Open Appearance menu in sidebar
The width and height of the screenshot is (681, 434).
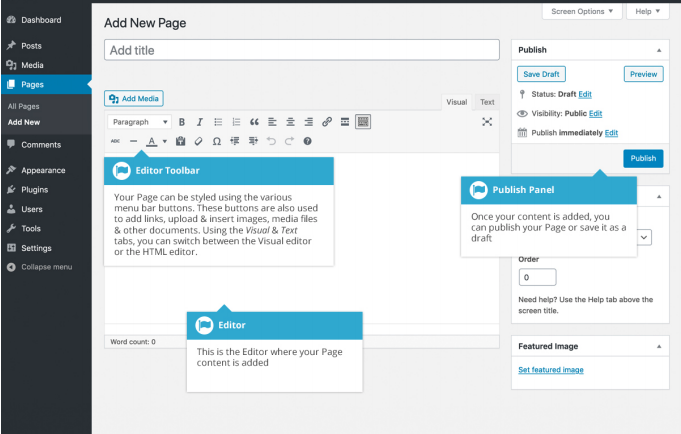pos(46,170)
